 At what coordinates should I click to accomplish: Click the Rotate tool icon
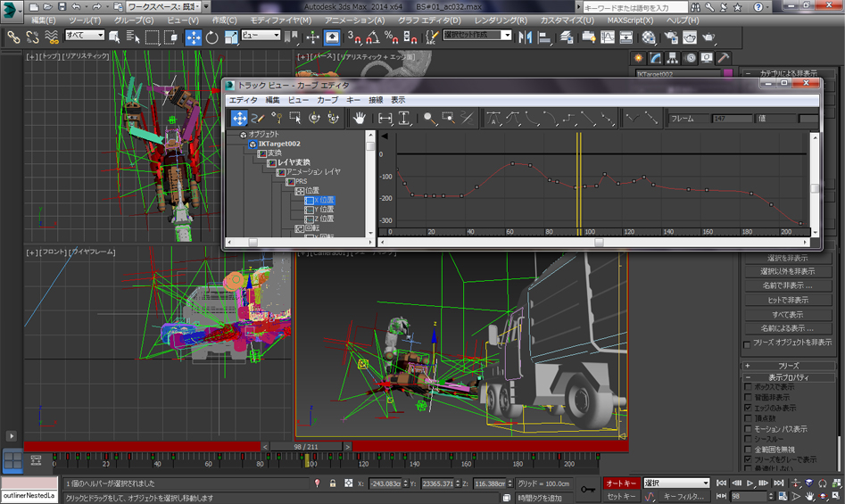211,37
